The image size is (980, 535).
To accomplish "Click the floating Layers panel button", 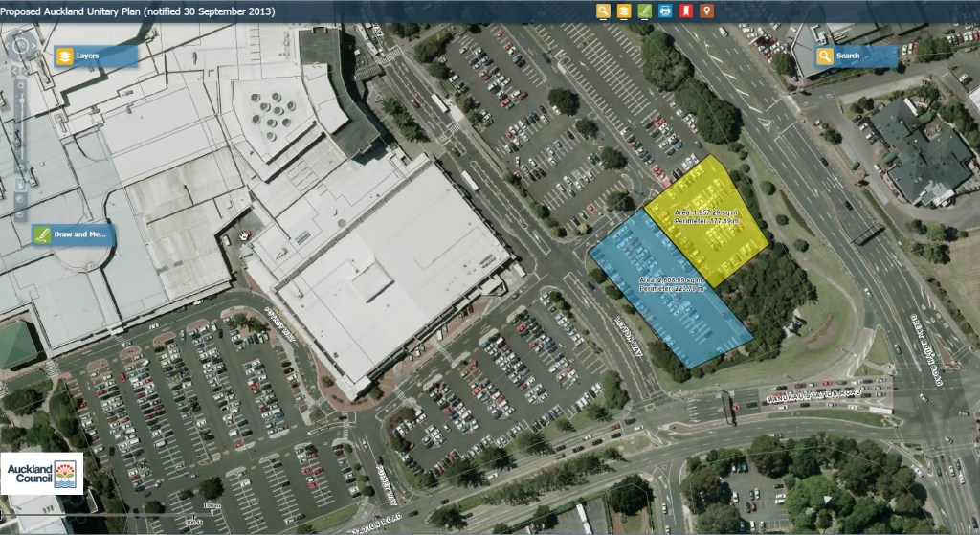I will (96, 56).
